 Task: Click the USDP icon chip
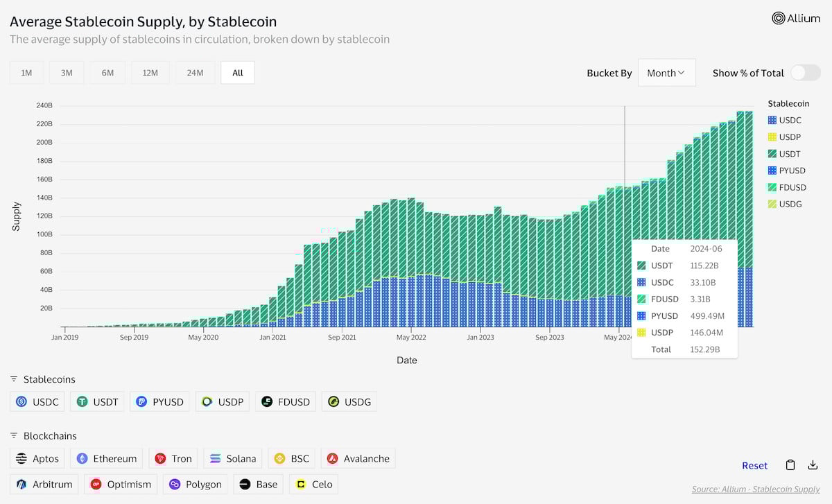(223, 401)
